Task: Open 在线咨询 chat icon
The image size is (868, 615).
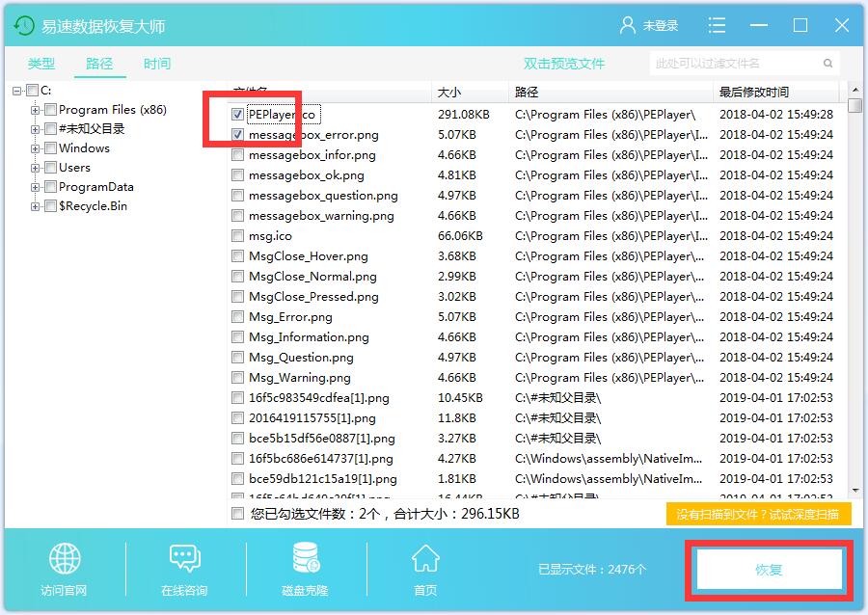Action: [x=184, y=558]
